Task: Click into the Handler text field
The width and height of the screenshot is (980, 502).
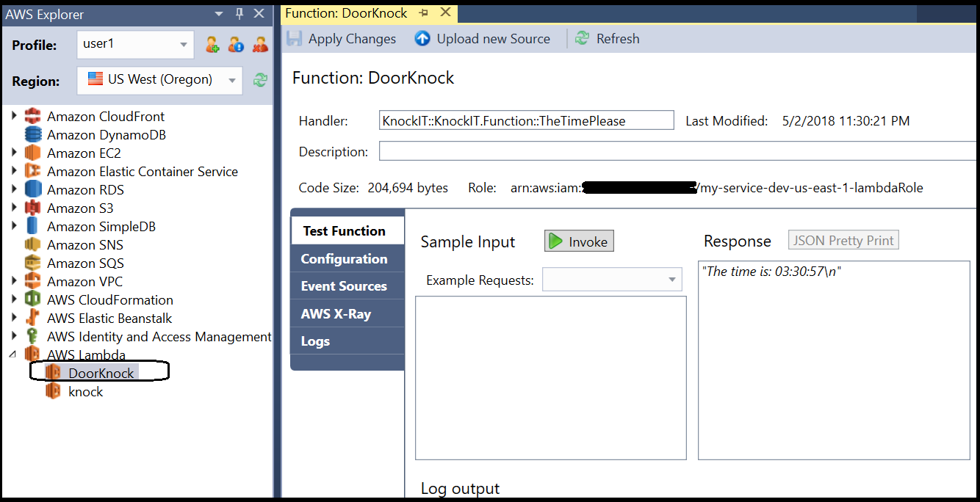Action: click(526, 121)
